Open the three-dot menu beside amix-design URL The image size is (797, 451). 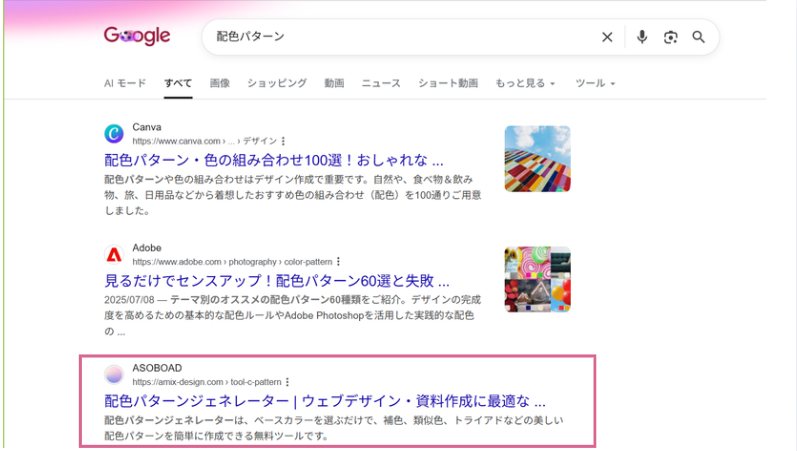[287, 382]
